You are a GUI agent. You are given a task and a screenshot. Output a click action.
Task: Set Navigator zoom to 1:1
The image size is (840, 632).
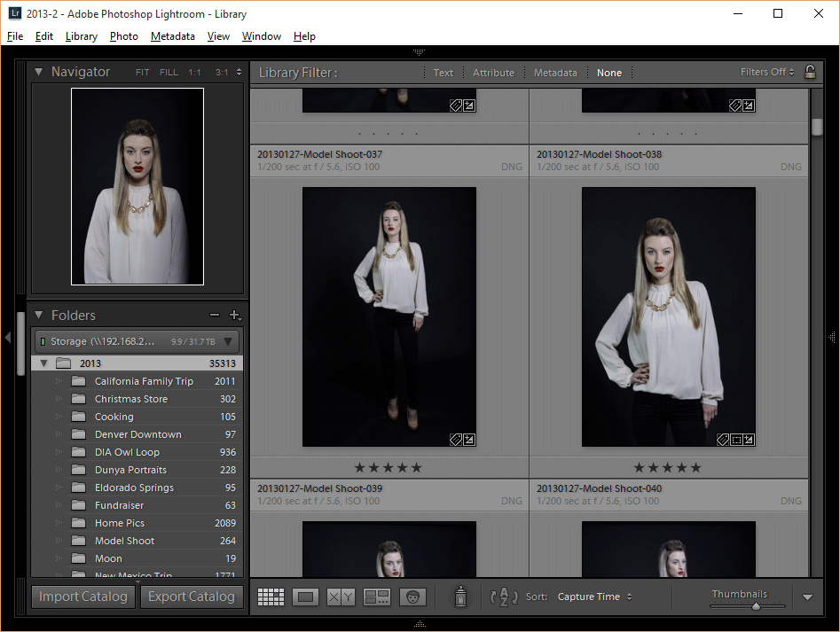(194, 73)
